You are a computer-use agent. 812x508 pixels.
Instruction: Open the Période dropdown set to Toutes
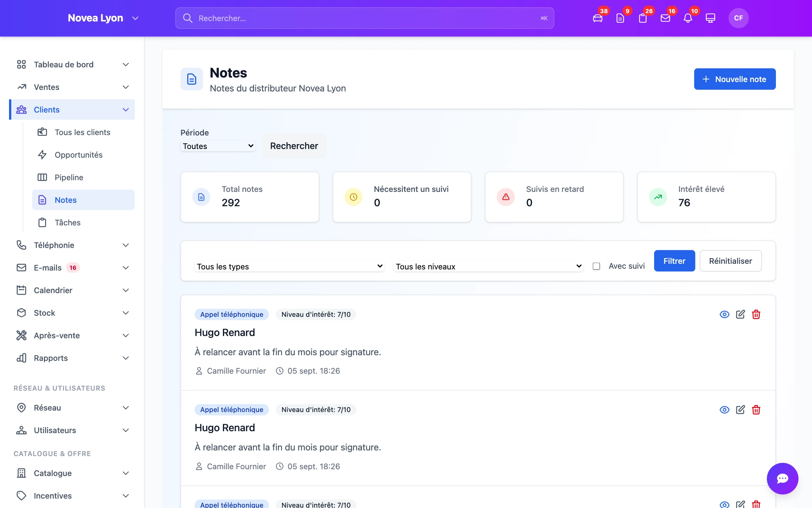[218, 146]
